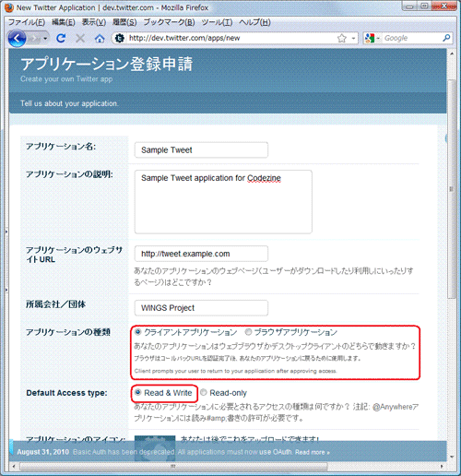Click the アプリケーション登録申請 heading
This screenshot has width=461, height=476.
107,65
